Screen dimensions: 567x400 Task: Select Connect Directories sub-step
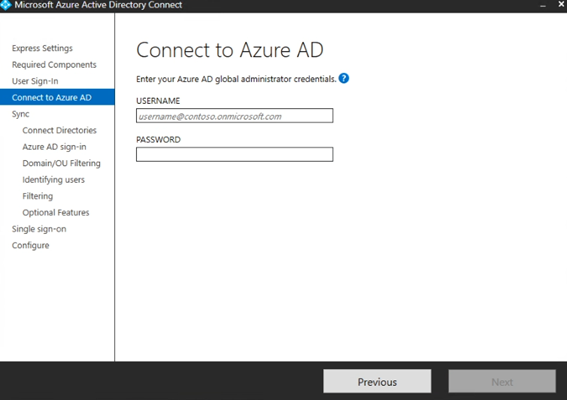click(59, 130)
